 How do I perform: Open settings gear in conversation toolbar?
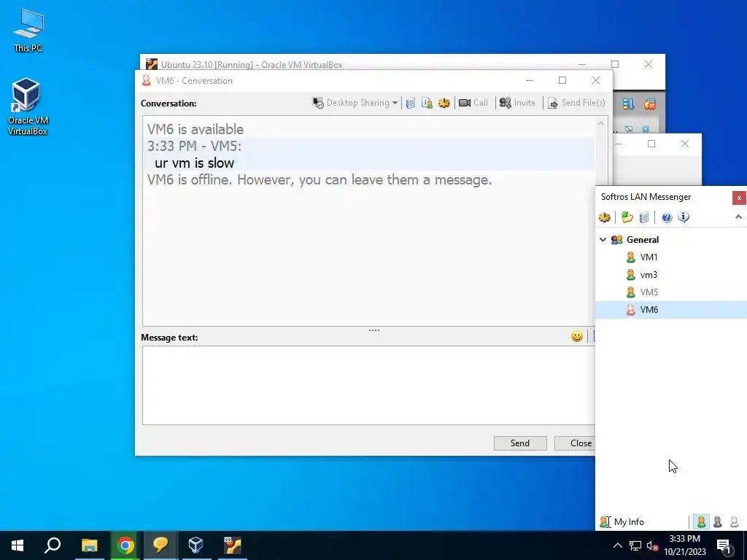point(444,103)
